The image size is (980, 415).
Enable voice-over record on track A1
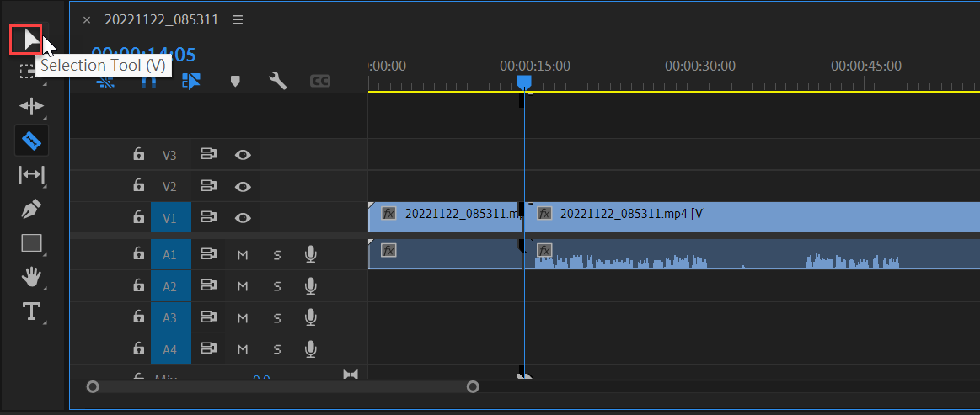coord(311,254)
